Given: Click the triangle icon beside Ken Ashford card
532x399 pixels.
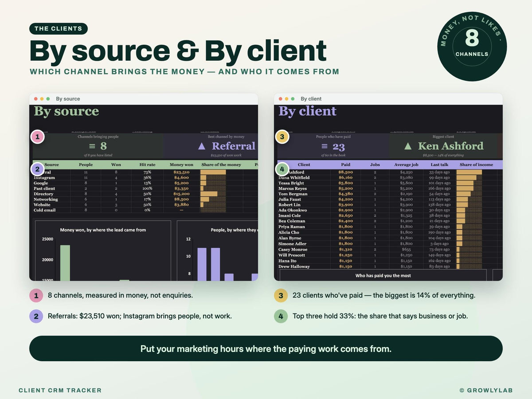Looking at the screenshot, I should tap(408, 146).
